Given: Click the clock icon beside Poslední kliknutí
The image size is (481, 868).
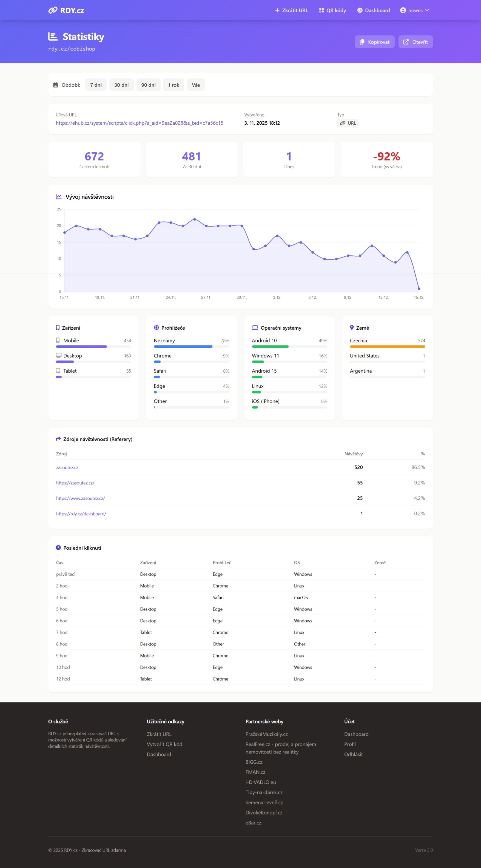Looking at the screenshot, I should pos(58,547).
